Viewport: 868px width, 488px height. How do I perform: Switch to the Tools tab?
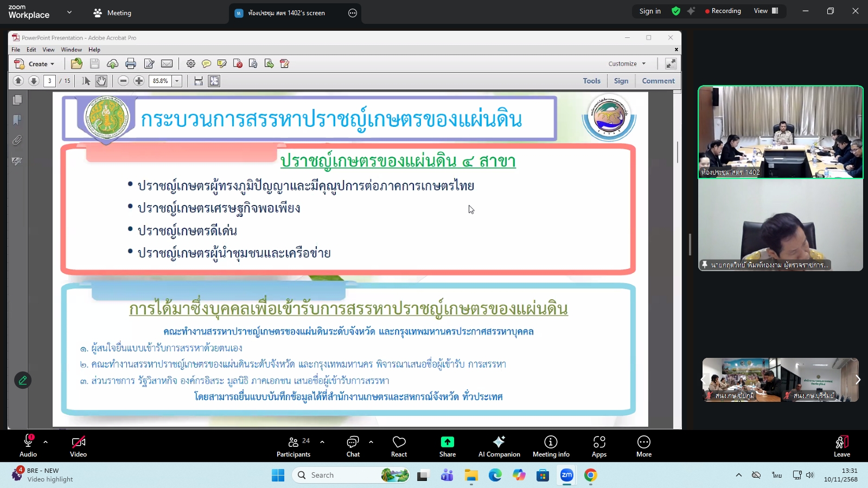click(x=591, y=80)
